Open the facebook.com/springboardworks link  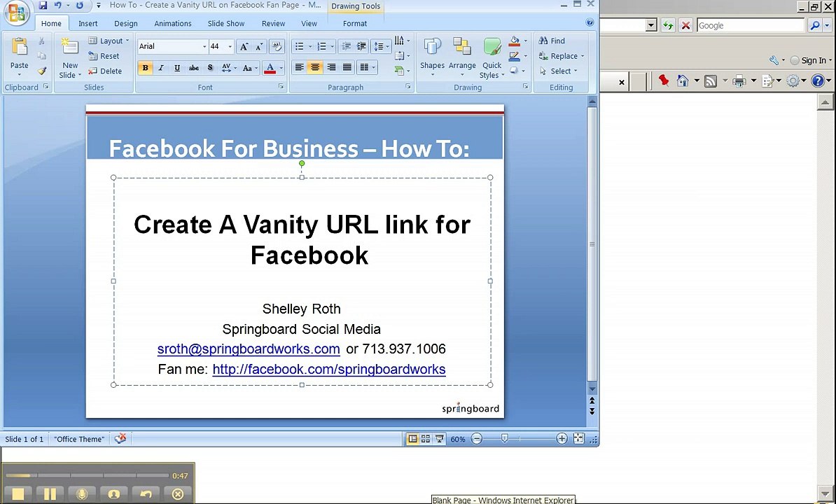[x=329, y=369]
